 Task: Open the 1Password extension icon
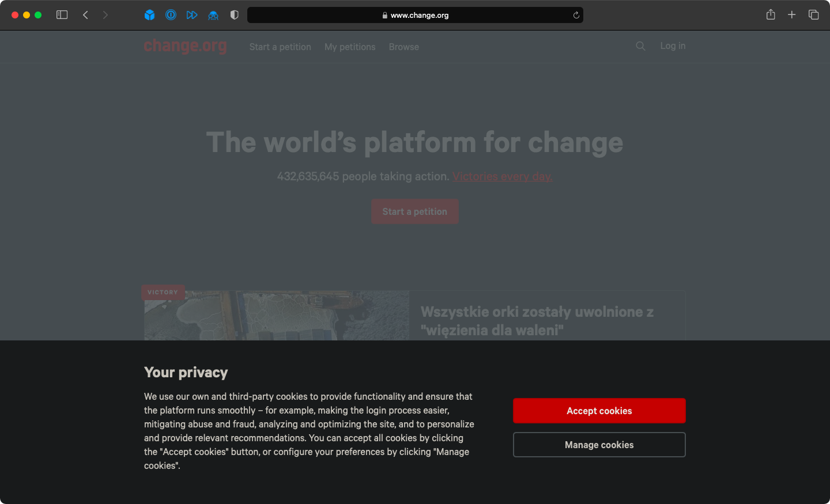[x=171, y=15]
